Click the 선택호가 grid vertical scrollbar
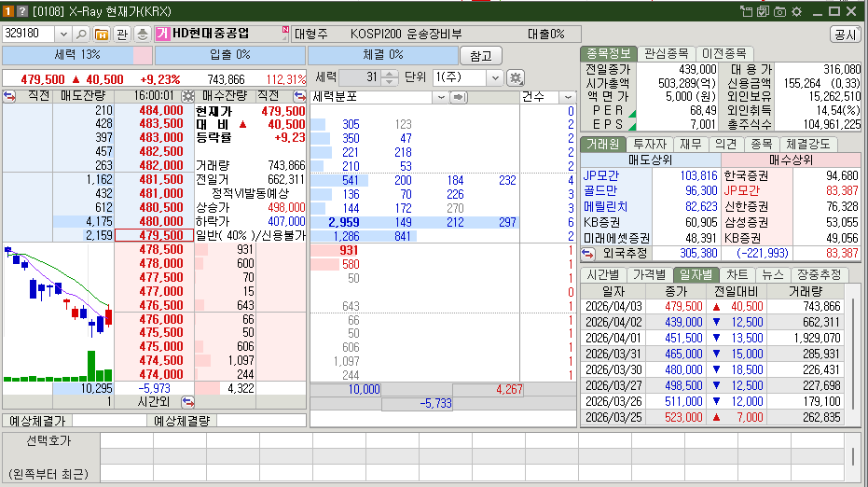This screenshot has width=868, height=487. coord(853,456)
